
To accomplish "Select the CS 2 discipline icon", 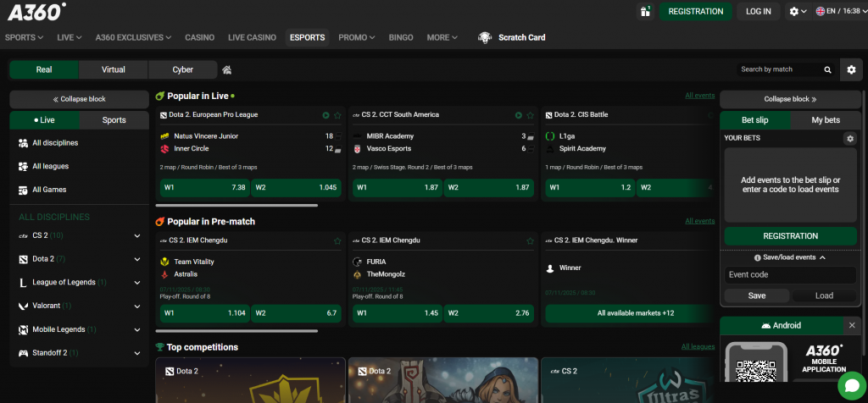I will tap(23, 235).
